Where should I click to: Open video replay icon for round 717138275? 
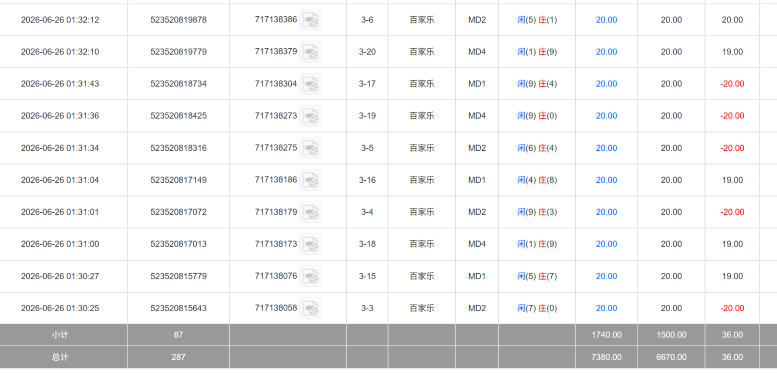tap(310, 148)
